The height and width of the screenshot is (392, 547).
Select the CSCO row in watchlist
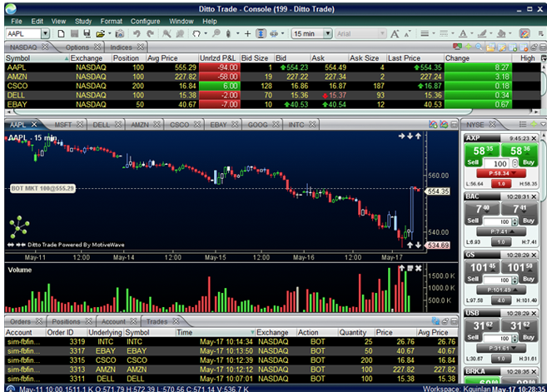pyautogui.click(x=272, y=86)
